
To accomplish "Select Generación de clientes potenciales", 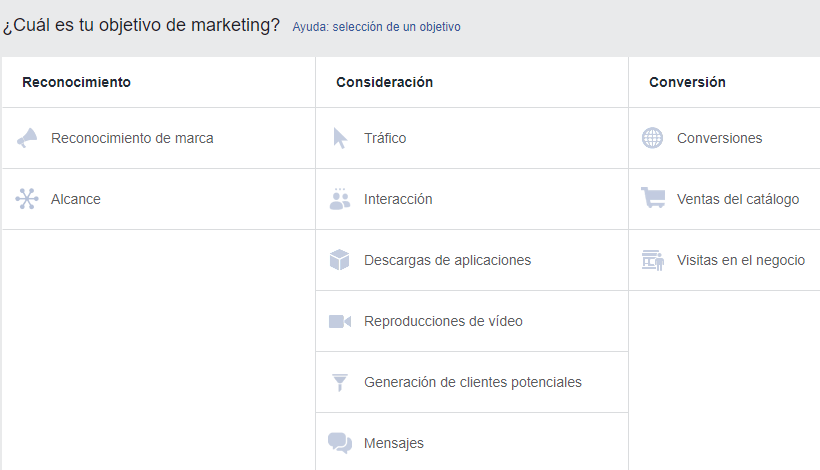I will [x=472, y=382].
